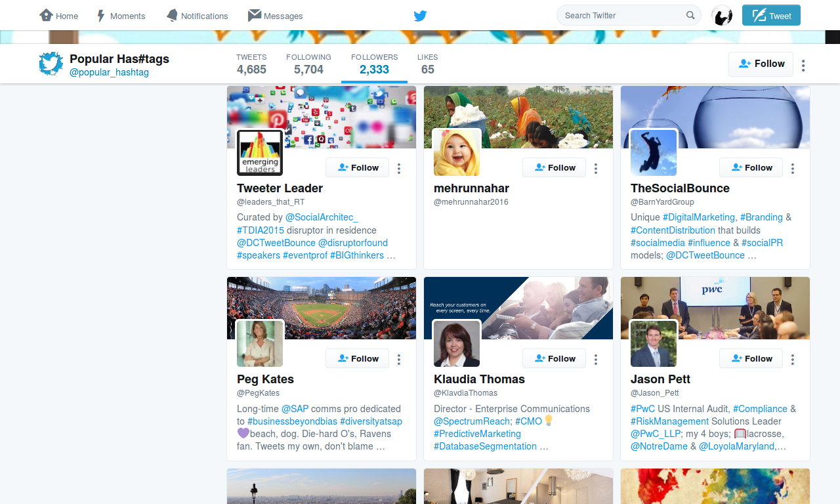Open more options on mehrunnahar card
The width and height of the screenshot is (840, 504).
596,169
